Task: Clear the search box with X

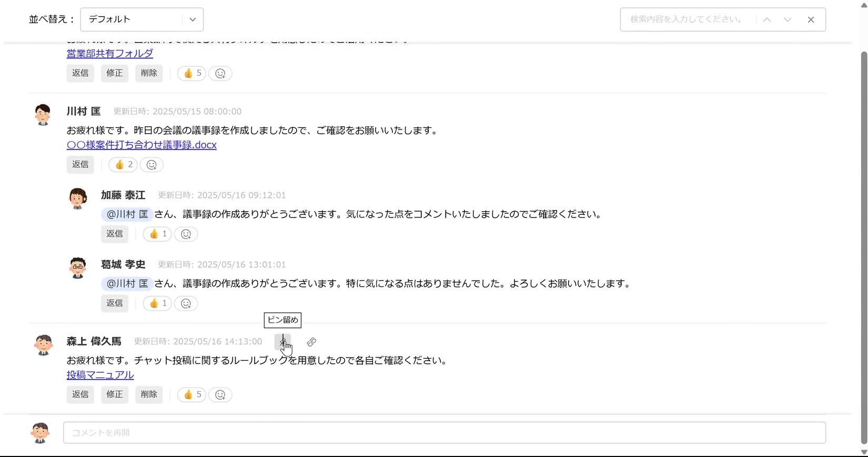Action: coord(811,19)
